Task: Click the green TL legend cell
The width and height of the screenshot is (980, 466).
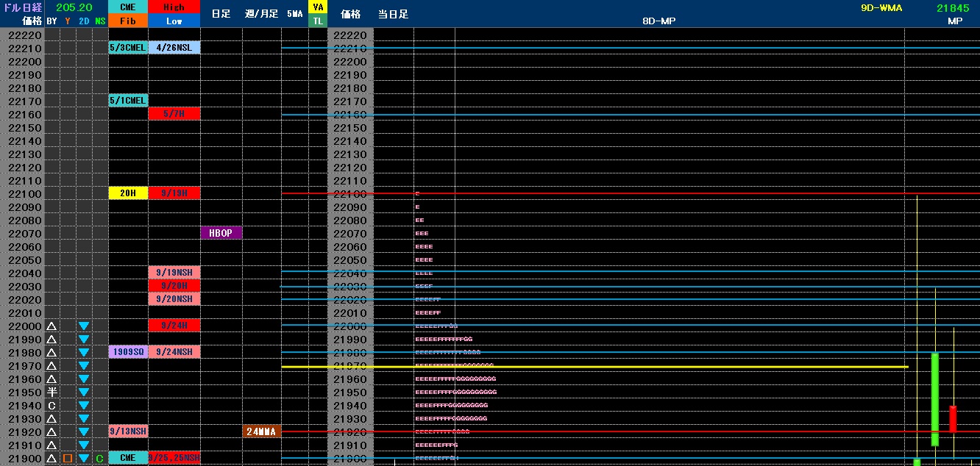Action: (x=318, y=21)
